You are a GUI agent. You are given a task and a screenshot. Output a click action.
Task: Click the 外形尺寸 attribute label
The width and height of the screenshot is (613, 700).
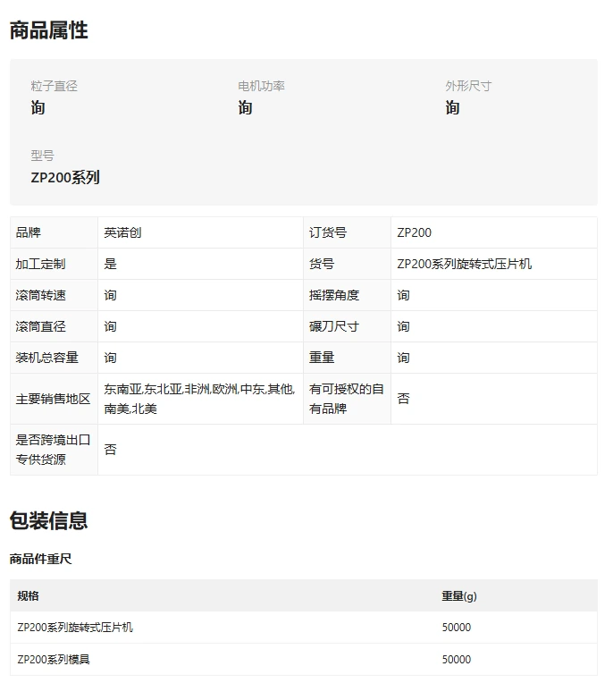click(468, 86)
